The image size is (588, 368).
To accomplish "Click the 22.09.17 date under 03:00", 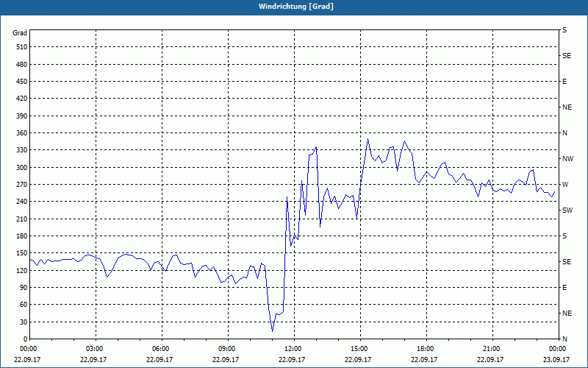I will [x=93, y=360].
